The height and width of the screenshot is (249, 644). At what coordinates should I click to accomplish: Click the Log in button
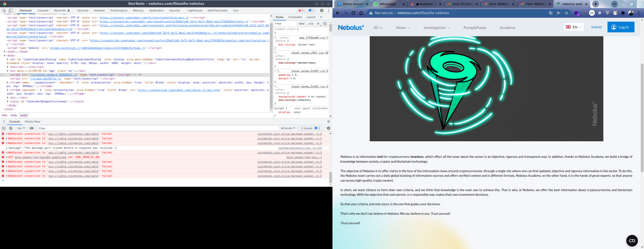(x=621, y=27)
